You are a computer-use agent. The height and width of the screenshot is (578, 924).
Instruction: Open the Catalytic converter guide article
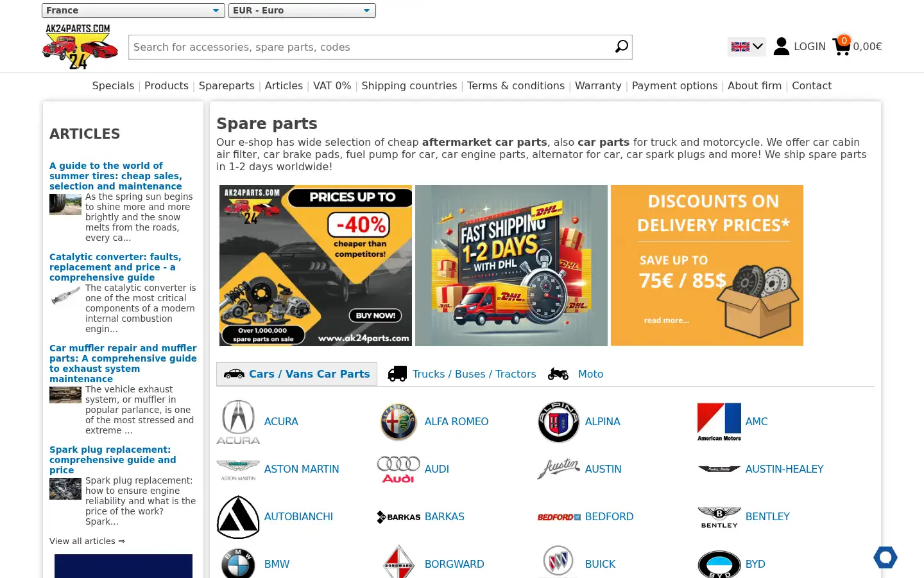116,267
